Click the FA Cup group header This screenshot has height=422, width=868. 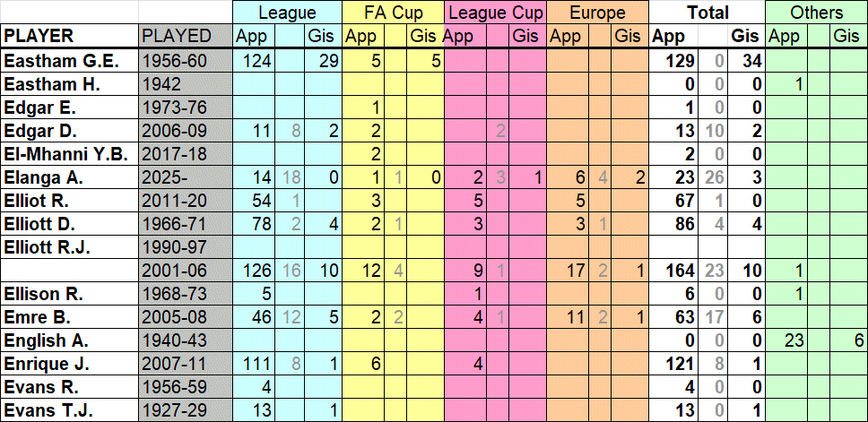pos(393,13)
